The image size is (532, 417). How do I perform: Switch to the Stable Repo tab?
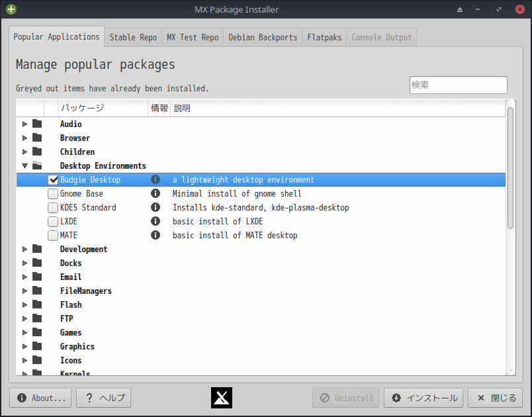pyautogui.click(x=133, y=37)
